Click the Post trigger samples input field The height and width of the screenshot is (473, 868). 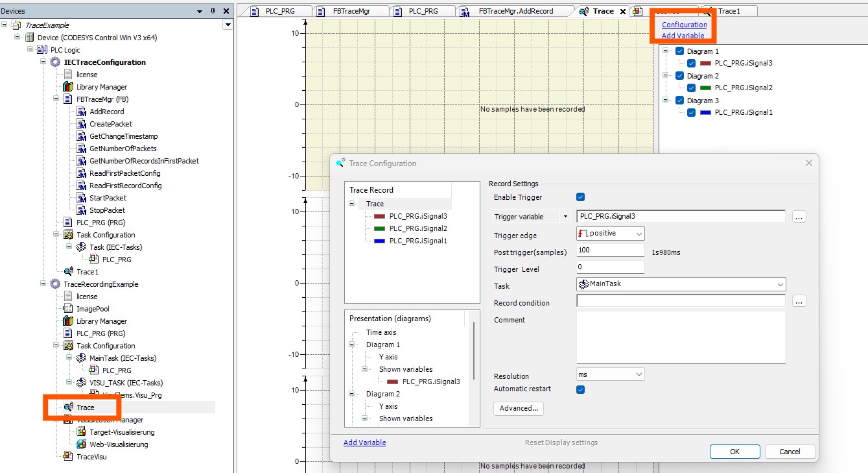pyautogui.click(x=609, y=250)
